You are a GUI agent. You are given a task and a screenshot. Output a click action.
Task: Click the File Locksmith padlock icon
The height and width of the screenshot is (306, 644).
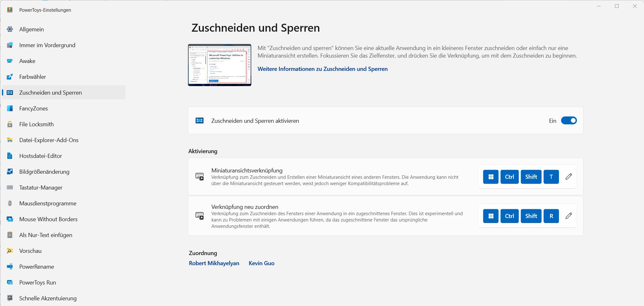(10, 124)
